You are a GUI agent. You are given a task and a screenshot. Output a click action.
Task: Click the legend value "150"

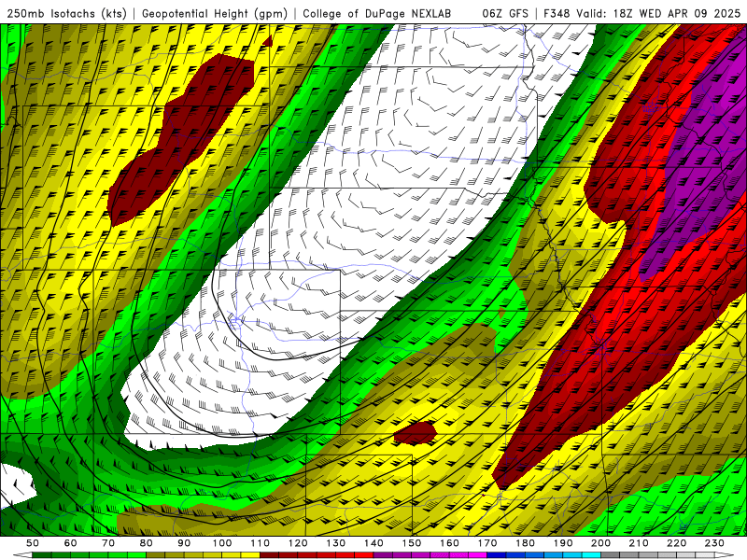(411, 543)
